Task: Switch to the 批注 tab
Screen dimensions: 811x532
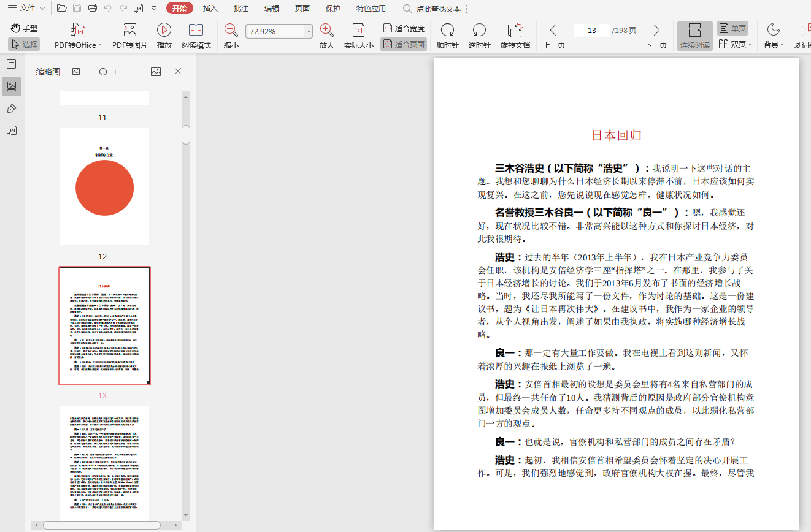Action: click(x=241, y=9)
